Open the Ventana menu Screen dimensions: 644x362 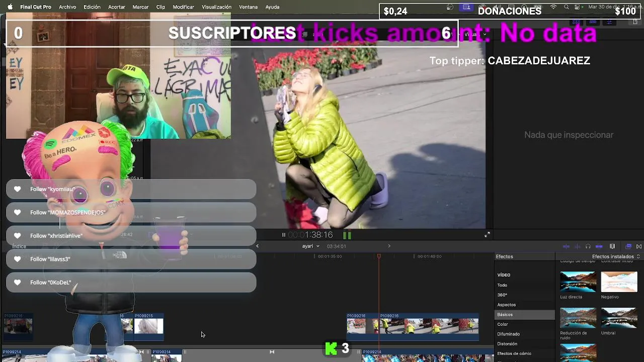click(x=248, y=7)
